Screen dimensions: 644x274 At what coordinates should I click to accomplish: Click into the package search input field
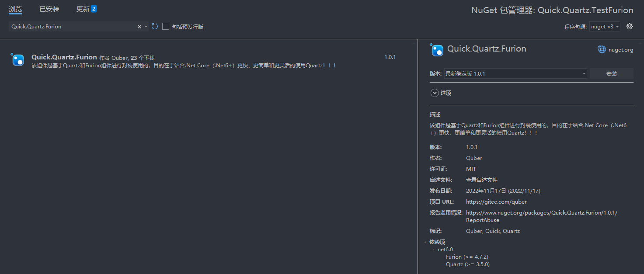pos(72,27)
